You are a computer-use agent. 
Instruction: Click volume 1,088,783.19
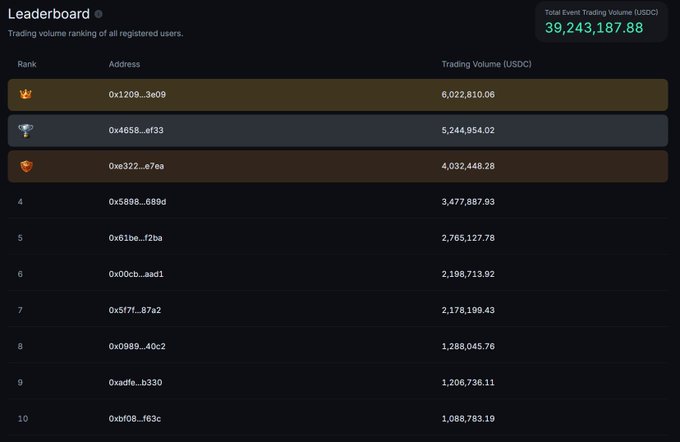pyautogui.click(x=468, y=419)
